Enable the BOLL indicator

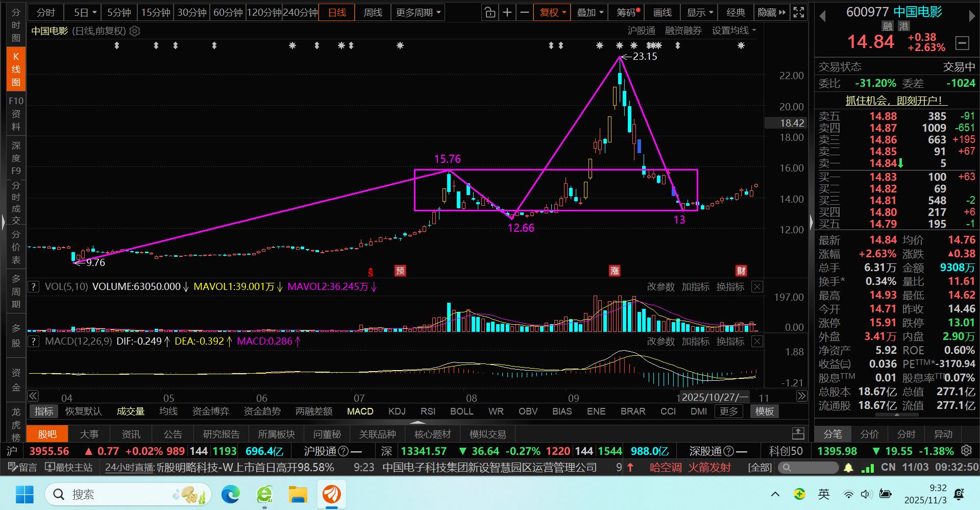point(462,411)
